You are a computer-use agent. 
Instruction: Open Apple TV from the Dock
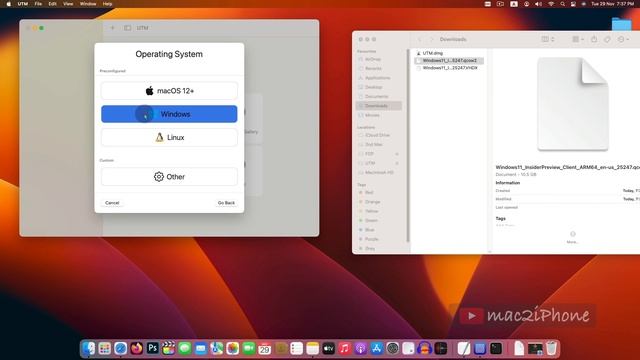tap(329, 348)
